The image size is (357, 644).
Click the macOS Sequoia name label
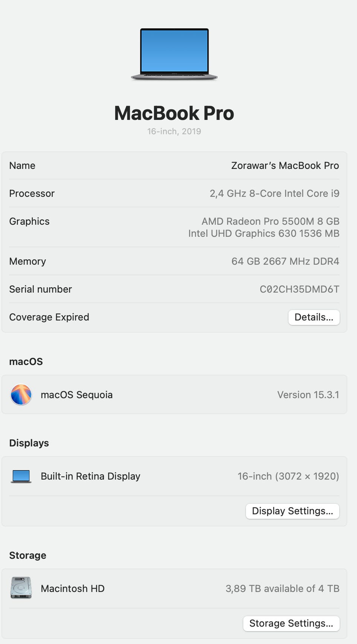(x=76, y=395)
